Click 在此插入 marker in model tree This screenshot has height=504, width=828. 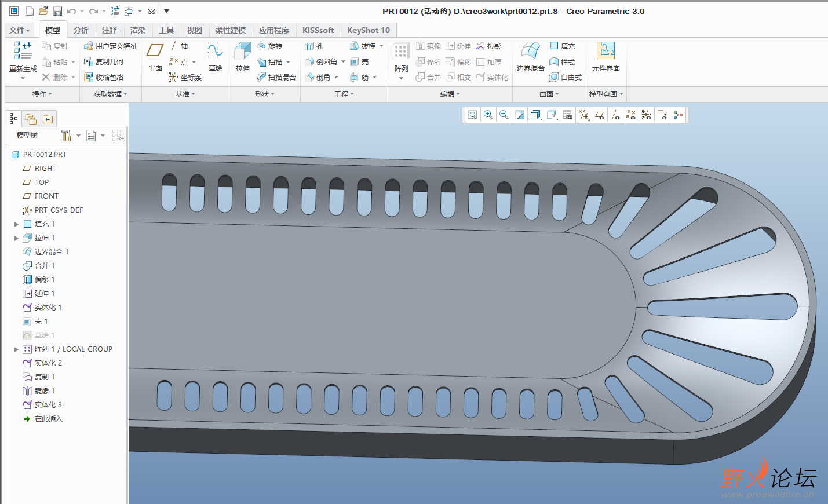coord(42,419)
